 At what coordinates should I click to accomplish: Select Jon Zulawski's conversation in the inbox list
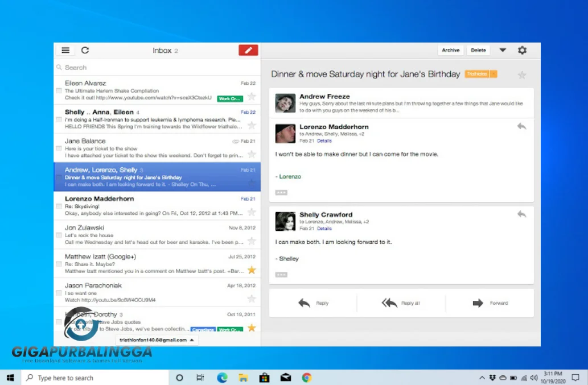pyautogui.click(x=142, y=233)
